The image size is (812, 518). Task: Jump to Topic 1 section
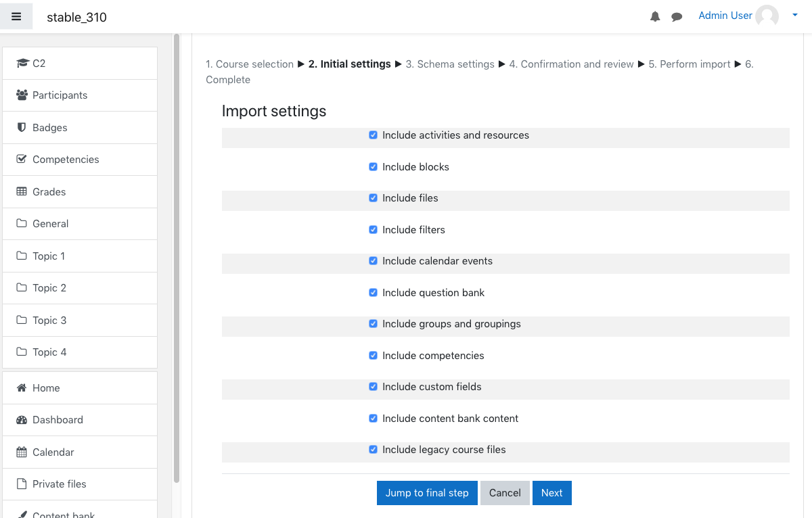[80, 256]
